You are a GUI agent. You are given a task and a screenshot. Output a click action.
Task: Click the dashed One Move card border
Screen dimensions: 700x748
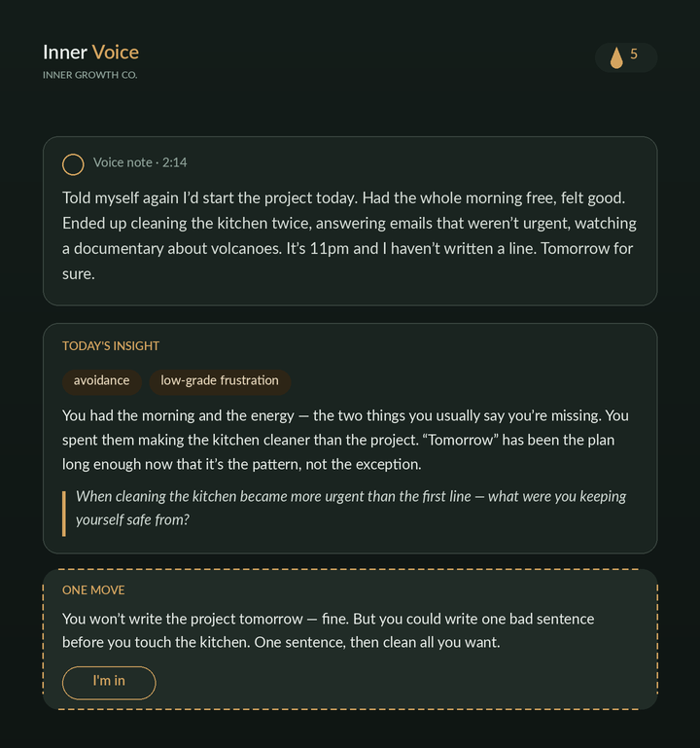click(350, 569)
